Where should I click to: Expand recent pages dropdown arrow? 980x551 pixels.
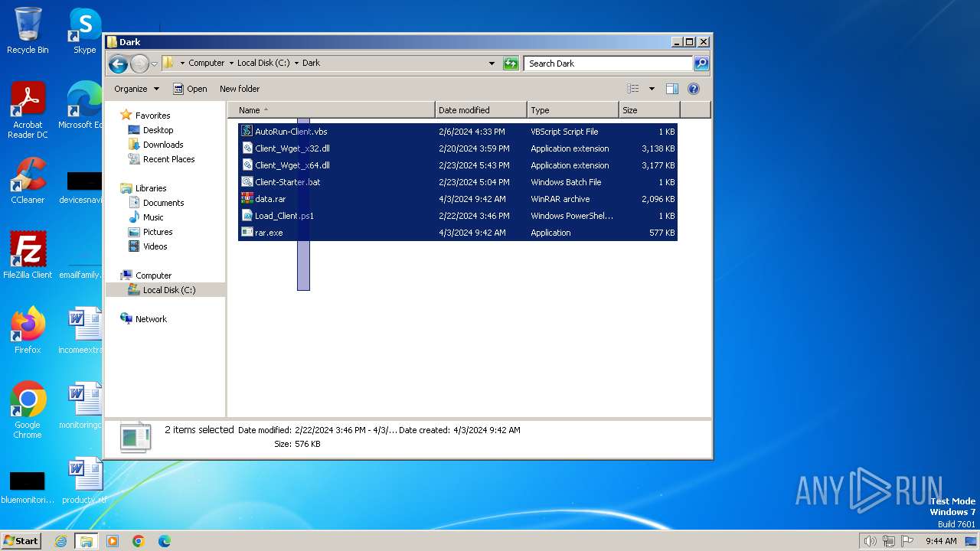154,64
